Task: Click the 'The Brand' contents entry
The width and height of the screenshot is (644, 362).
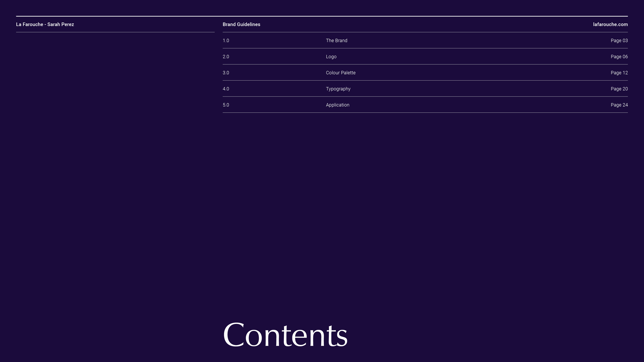Action: [x=336, y=40]
